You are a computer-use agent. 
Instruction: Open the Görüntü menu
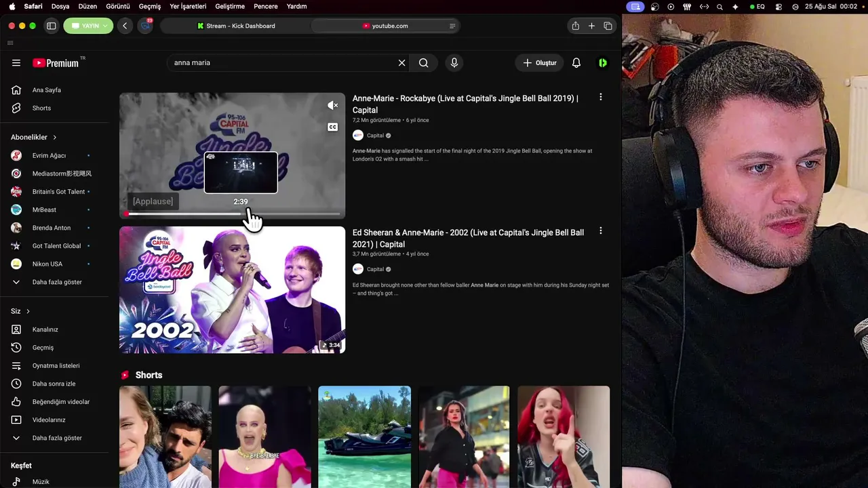click(118, 6)
